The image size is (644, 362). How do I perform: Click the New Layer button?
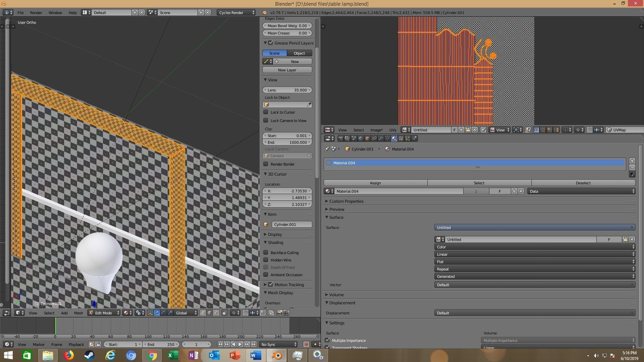[287, 70]
